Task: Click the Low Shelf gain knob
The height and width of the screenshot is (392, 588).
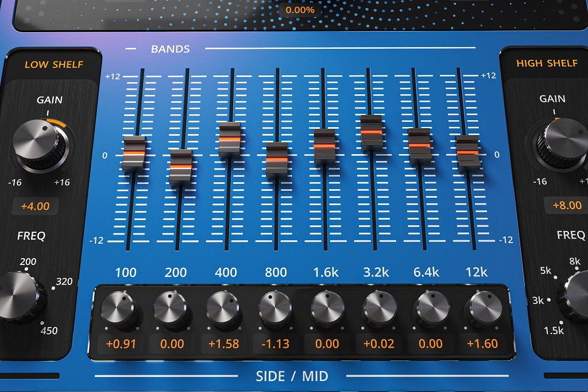Action: pyautogui.click(x=37, y=140)
